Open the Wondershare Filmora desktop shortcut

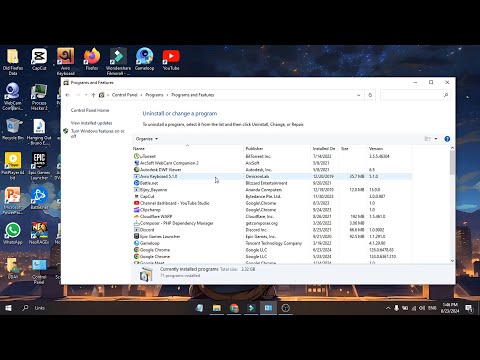[x=118, y=61]
